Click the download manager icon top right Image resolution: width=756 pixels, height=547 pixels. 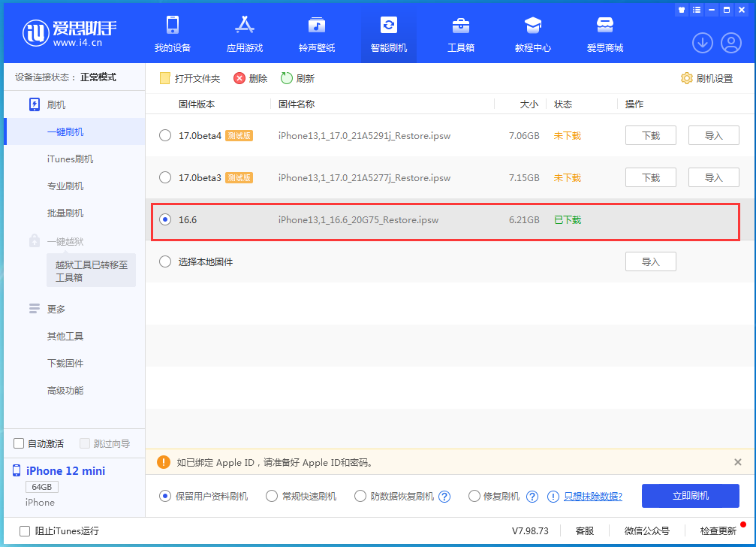click(702, 43)
